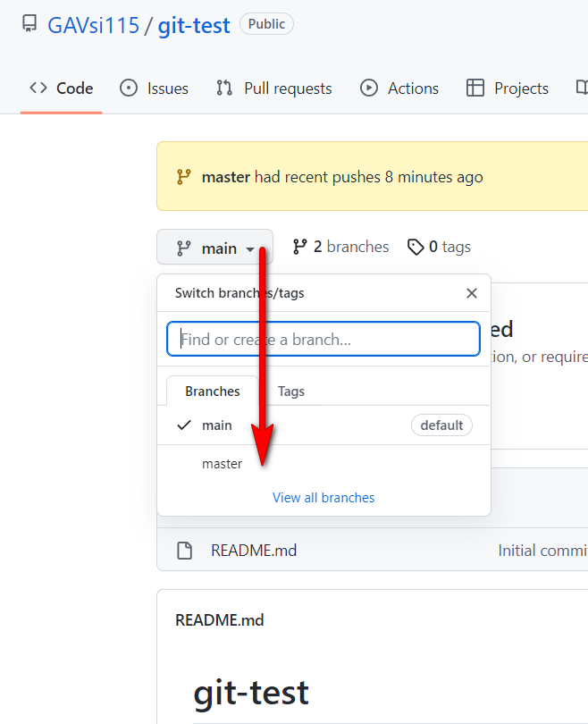Open the git-test repository link
Screen dimensions: 588x724
point(194,25)
